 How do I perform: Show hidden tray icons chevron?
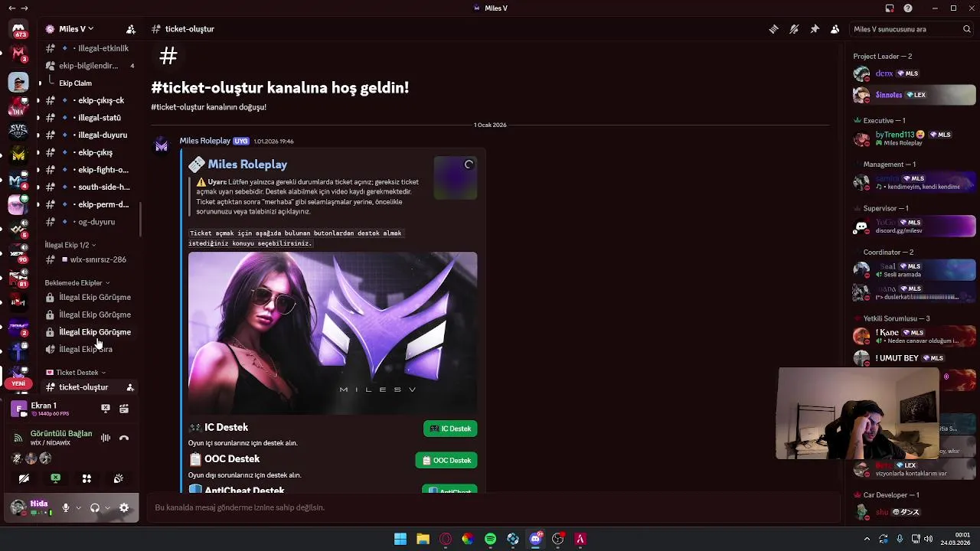pos(867,539)
